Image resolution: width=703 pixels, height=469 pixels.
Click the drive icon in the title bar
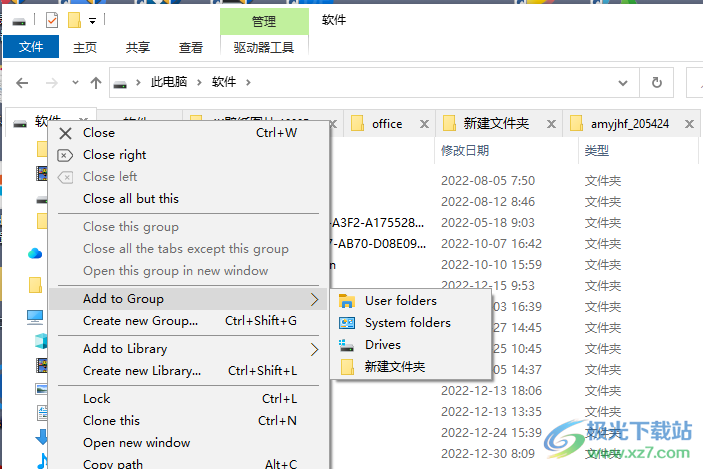[19, 21]
